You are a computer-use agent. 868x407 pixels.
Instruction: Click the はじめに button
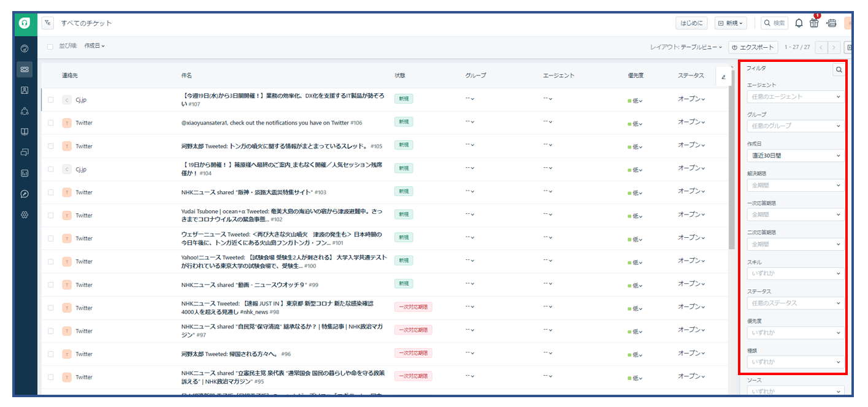[x=691, y=23]
